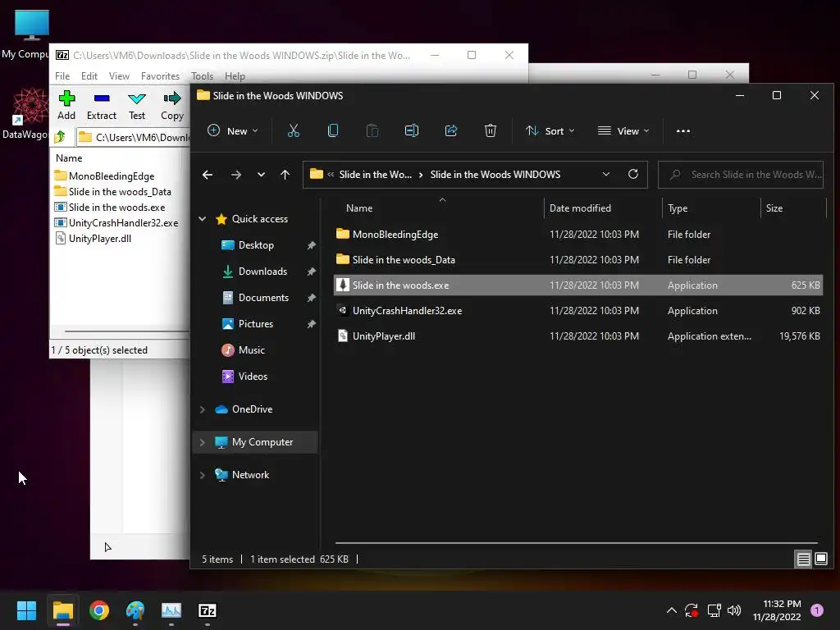Click the 7-Zip Extract button
The image size is (840, 630).
[x=101, y=106]
